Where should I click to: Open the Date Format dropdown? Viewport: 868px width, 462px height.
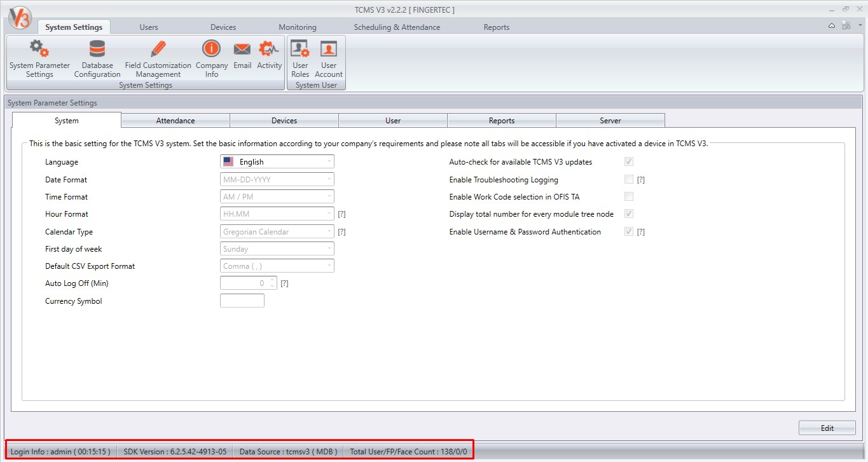[277, 179]
